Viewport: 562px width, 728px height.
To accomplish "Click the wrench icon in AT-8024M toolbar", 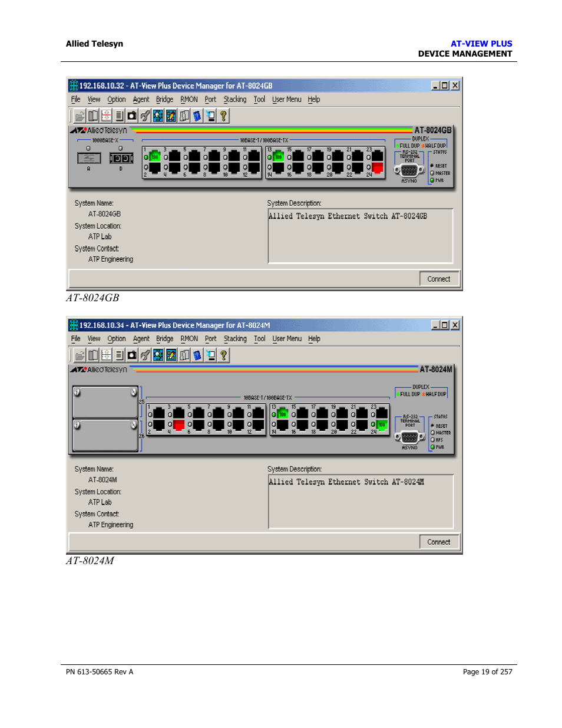I will click(145, 355).
